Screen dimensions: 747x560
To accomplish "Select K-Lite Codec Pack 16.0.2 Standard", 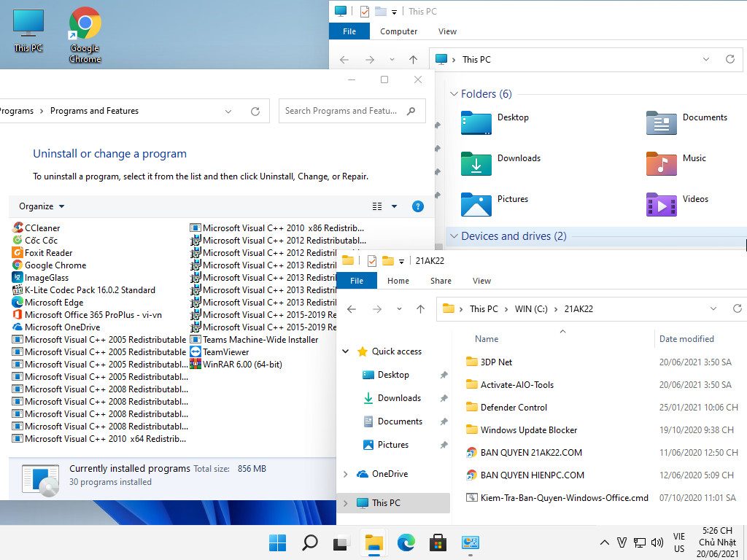I will (84, 290).
